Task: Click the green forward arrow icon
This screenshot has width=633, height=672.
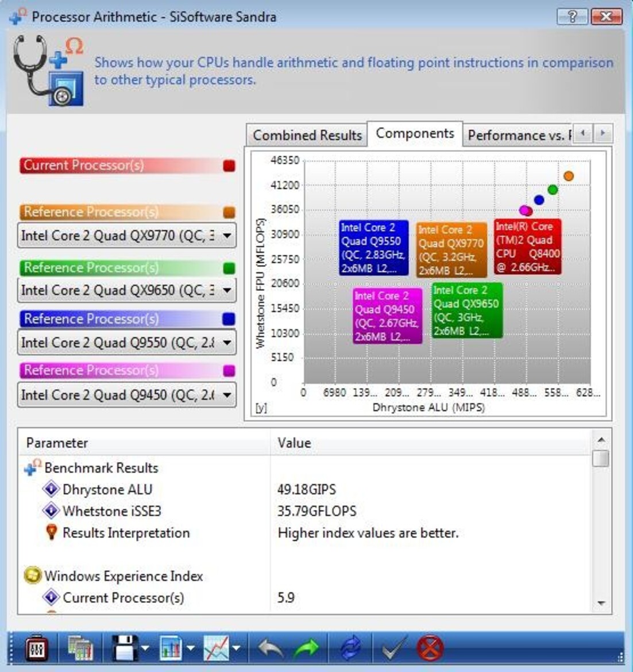Action: [x=307, y=648]
